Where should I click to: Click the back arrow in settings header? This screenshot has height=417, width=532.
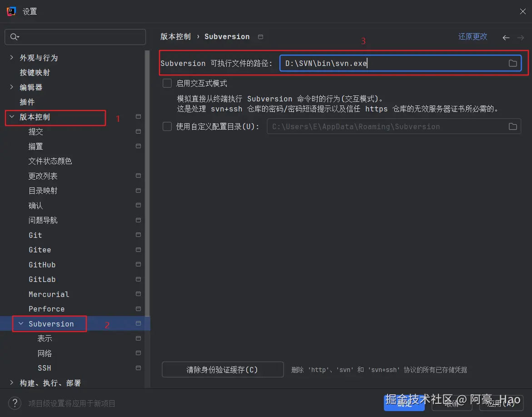pos(506,37)
